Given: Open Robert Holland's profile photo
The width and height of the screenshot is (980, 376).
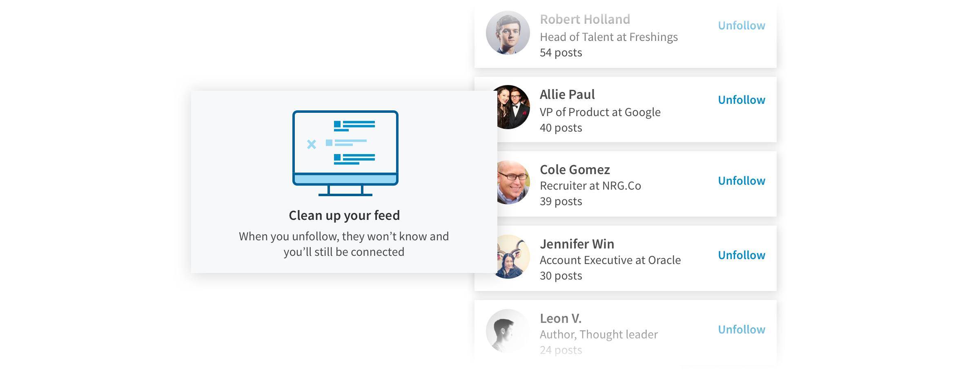Looking at the screenshot, I should [508, 33].
